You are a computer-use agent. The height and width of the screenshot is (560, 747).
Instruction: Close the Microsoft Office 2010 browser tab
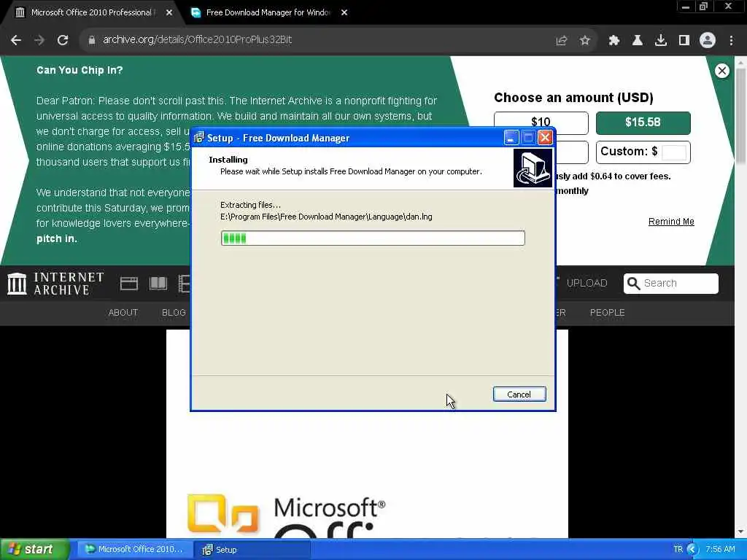click(169, 13)
